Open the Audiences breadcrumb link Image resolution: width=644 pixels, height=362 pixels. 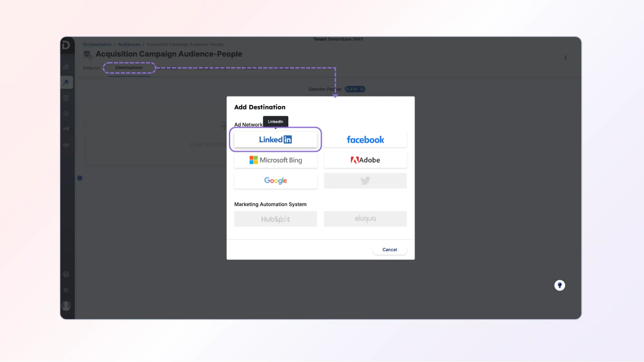pyautogui.click(x=129, y=44)
